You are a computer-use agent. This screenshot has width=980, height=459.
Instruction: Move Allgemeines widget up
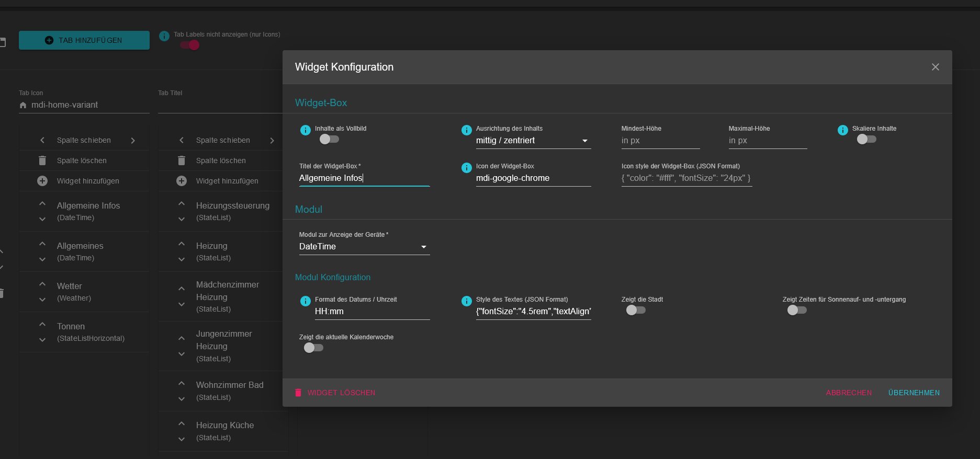(x=42, y=244)
